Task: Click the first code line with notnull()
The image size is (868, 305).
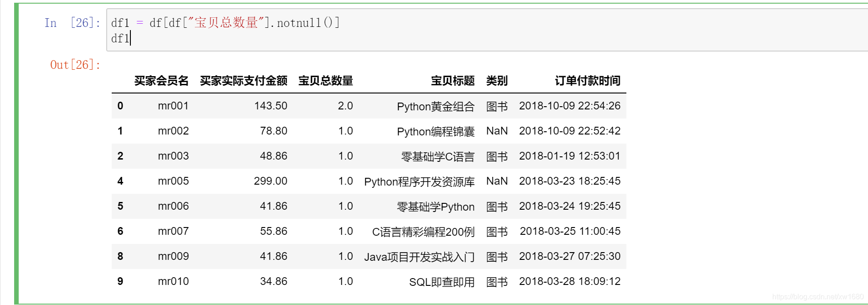Action: (226, 22)
